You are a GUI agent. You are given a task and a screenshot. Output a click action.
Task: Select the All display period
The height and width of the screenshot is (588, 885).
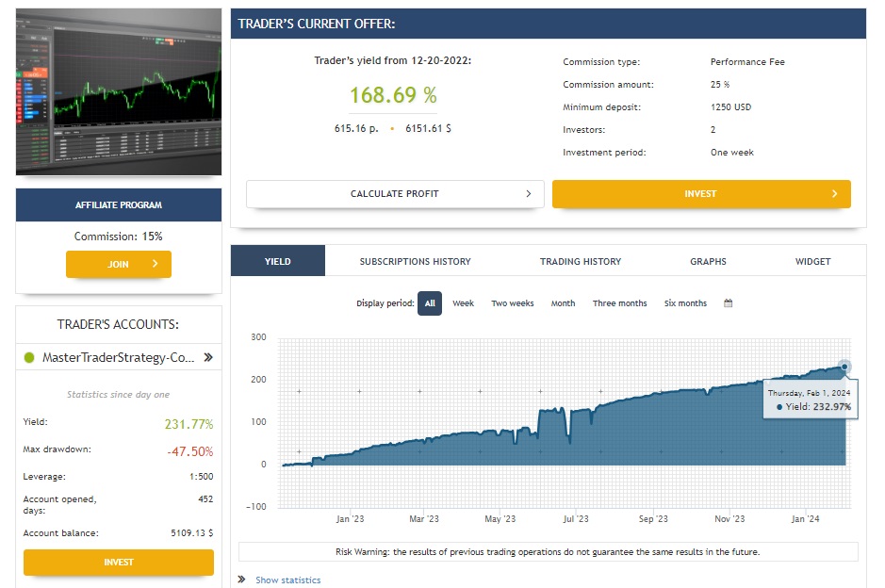click(x=430, y=303)
